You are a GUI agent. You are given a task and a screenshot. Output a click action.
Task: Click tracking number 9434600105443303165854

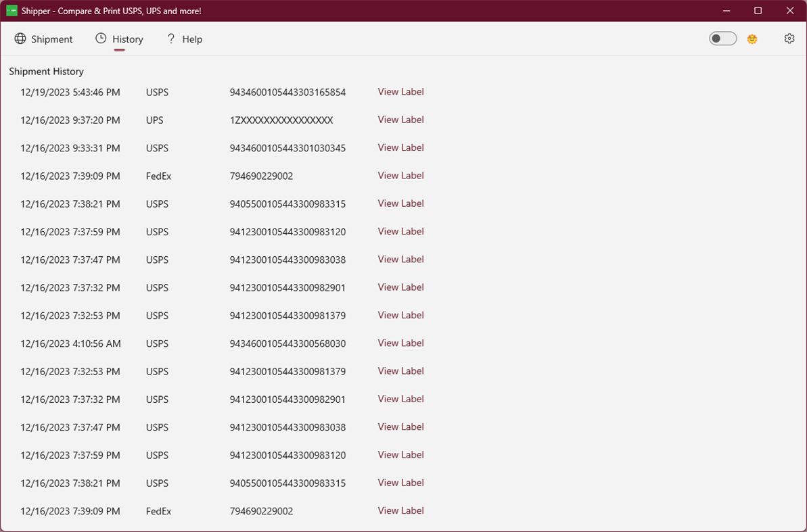(287, 93)
